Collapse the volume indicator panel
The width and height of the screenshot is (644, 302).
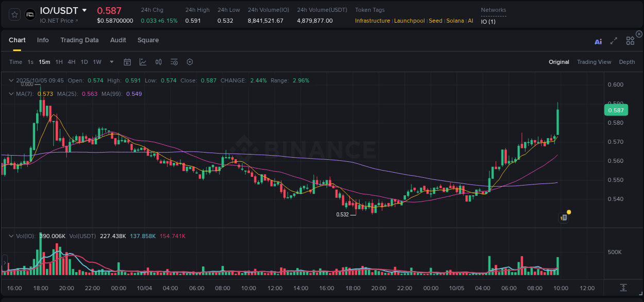pos(11,235)
